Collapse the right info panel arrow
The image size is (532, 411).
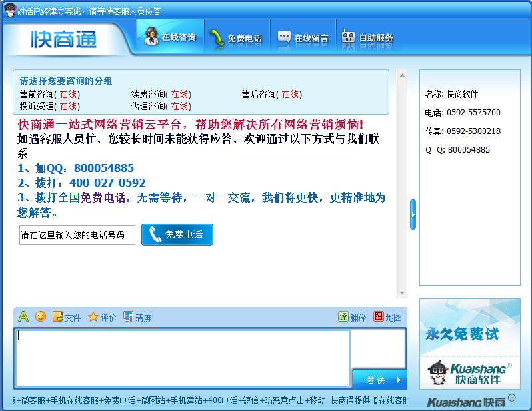413,214
